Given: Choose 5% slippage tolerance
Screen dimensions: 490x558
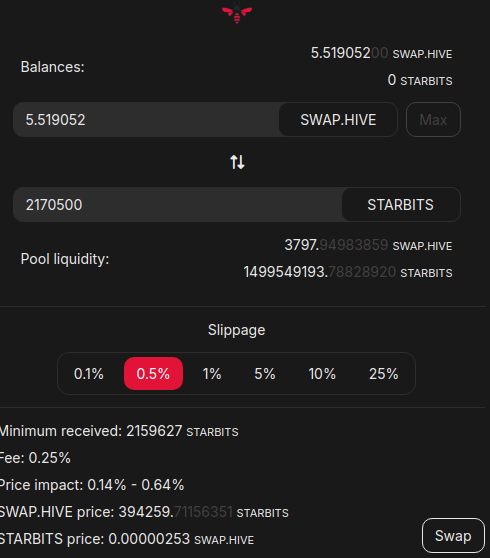Looking at the screenshot, I should click(265, 374).
